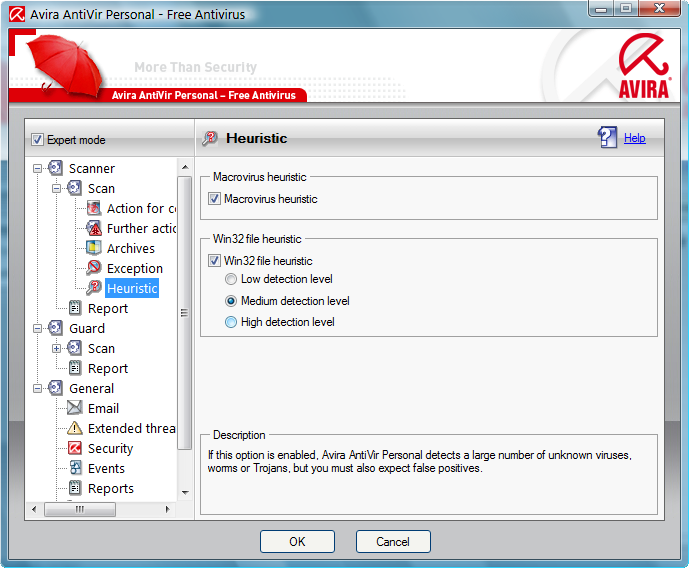Open the Archives tree item
This screenshot has height=568, width=689.
131,248
